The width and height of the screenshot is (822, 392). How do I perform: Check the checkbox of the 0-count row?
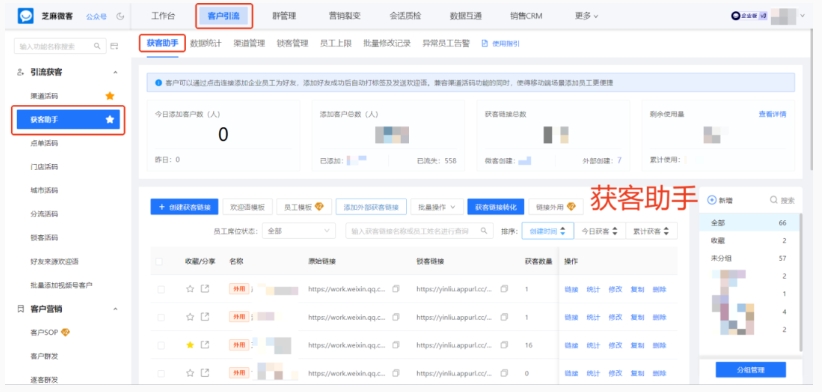[161, 374]
